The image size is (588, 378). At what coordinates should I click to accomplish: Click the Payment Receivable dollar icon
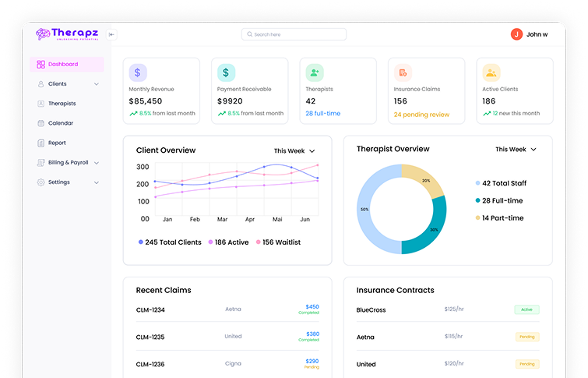pyautogui.click(x=226, y=72)
